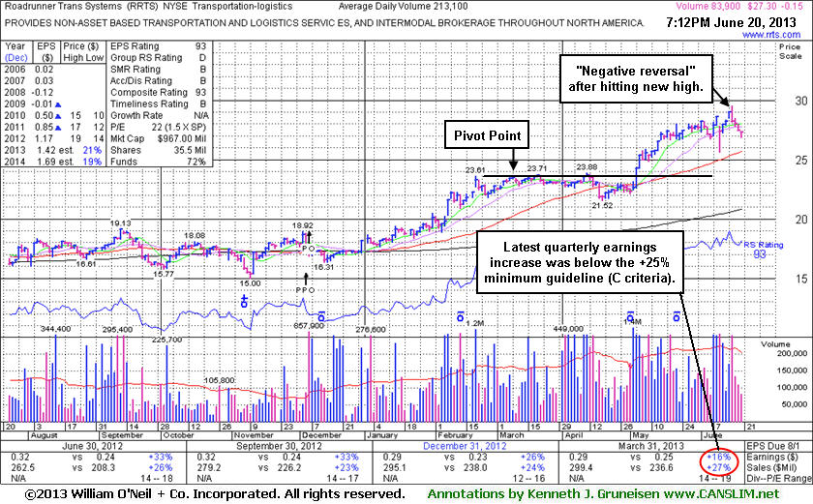This screenshot has width=813, height=504.
Task: Click the +27% sales change for March 2013
Action: coord(718,468)
